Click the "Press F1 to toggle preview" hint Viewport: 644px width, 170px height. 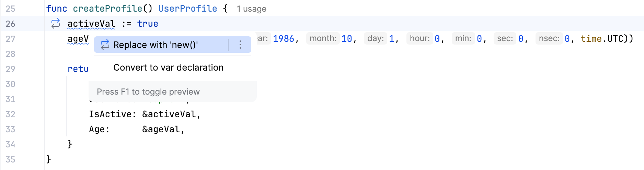[148, 92]
